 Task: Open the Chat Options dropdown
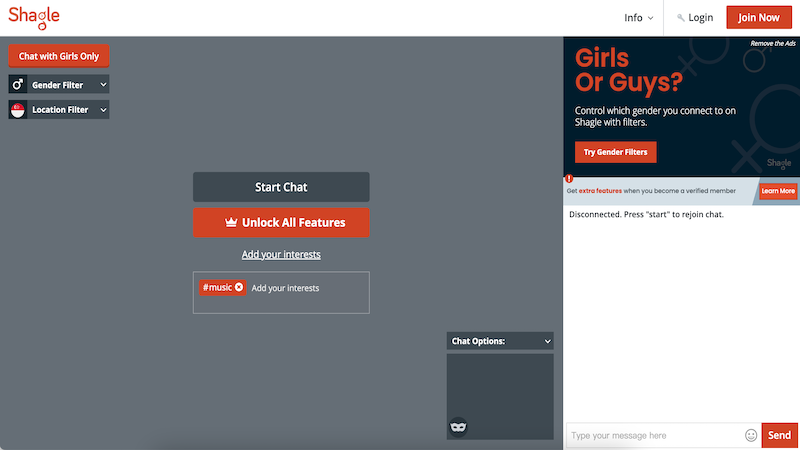[x=500, y=341]
